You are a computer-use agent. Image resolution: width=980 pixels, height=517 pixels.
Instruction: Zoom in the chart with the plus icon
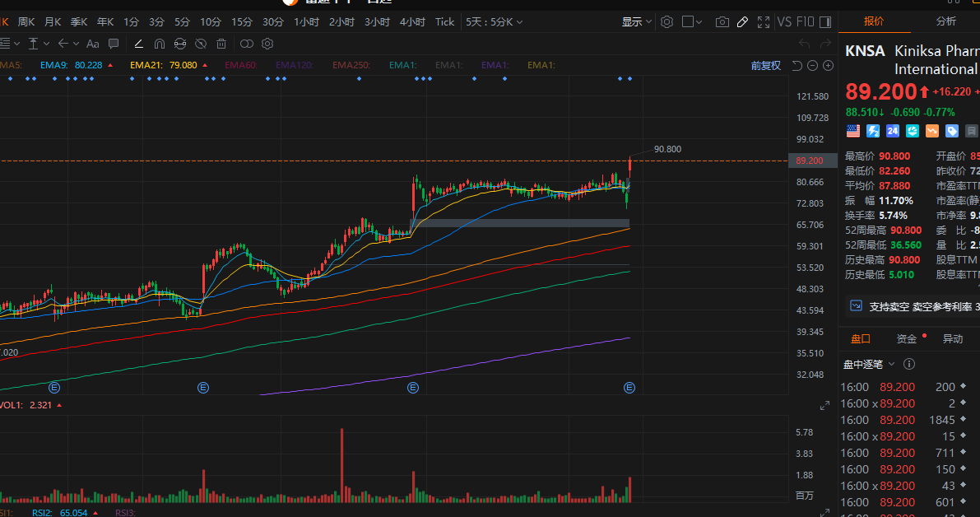pyautogui.click(x=828, y=66)
